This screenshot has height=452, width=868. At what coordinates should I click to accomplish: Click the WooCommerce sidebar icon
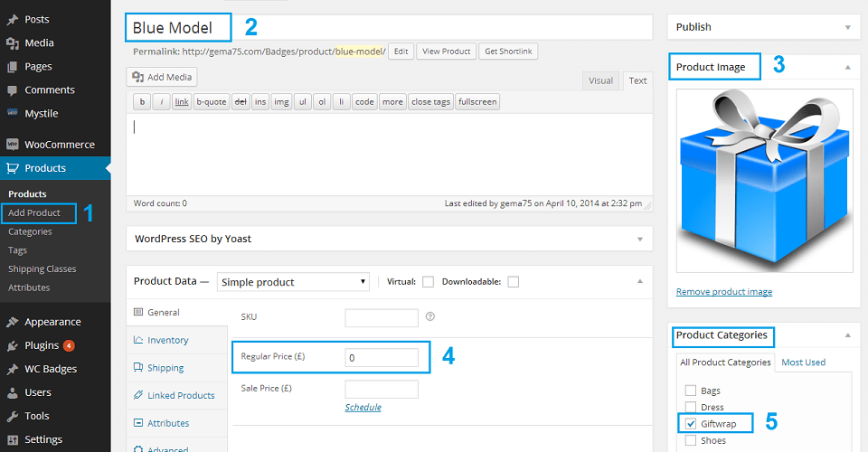tap(12, 145)
